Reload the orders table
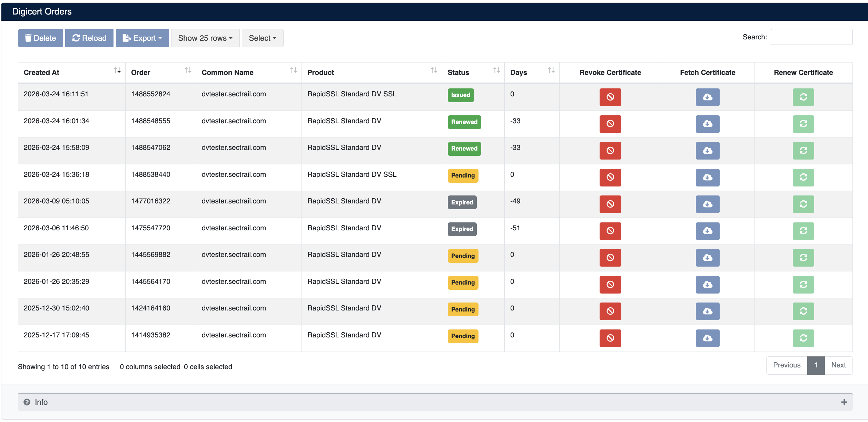 pyautogui.click(x=89, y=38)
